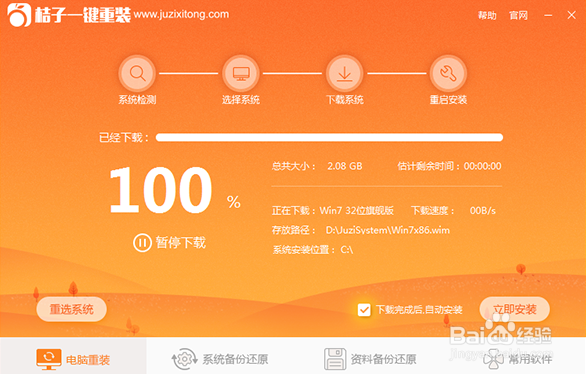Click the restart install wrench step icon
The image size is (586, 374).
click(448, 73)
